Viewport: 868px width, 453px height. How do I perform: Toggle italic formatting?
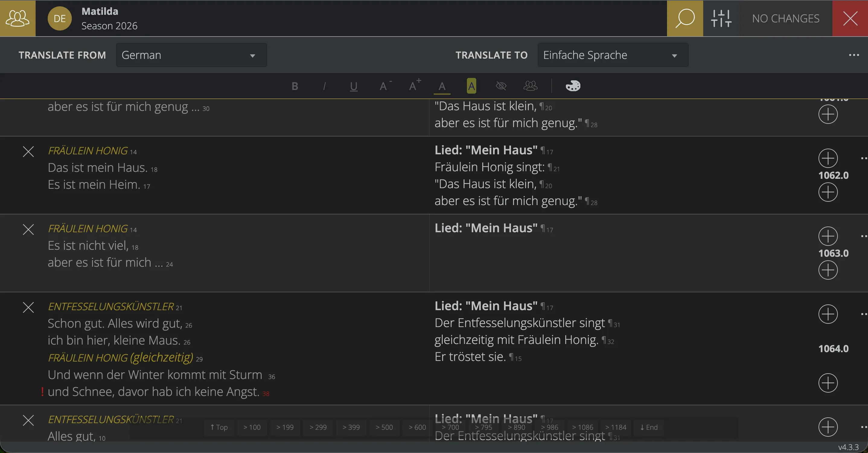324,86
